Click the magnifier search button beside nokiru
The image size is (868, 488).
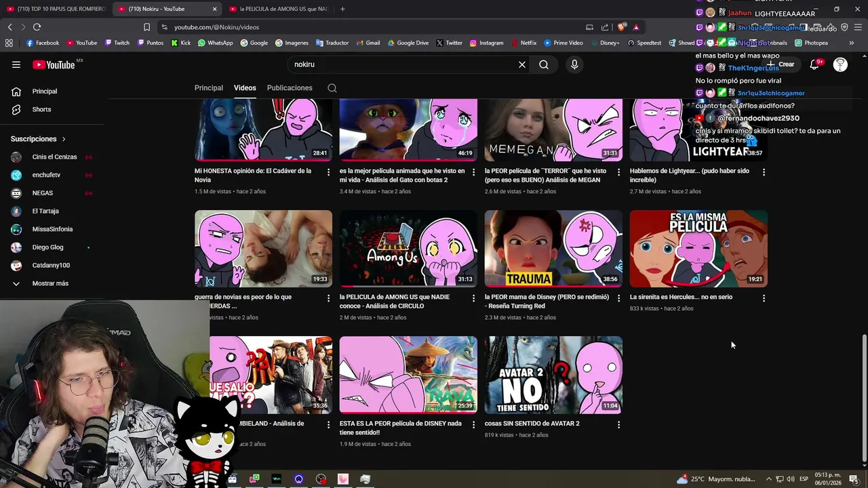pyautogui.click(x=544, y=64)
